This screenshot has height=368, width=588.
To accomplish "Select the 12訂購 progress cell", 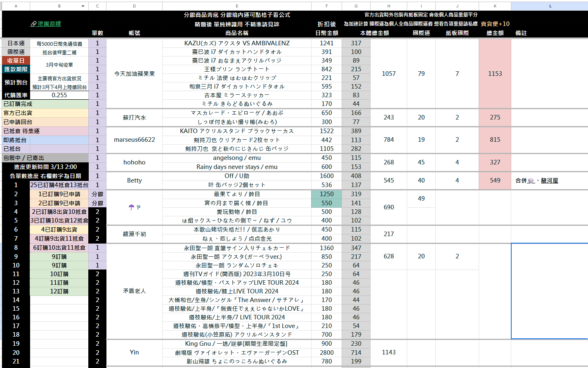I will click(59, 291).
